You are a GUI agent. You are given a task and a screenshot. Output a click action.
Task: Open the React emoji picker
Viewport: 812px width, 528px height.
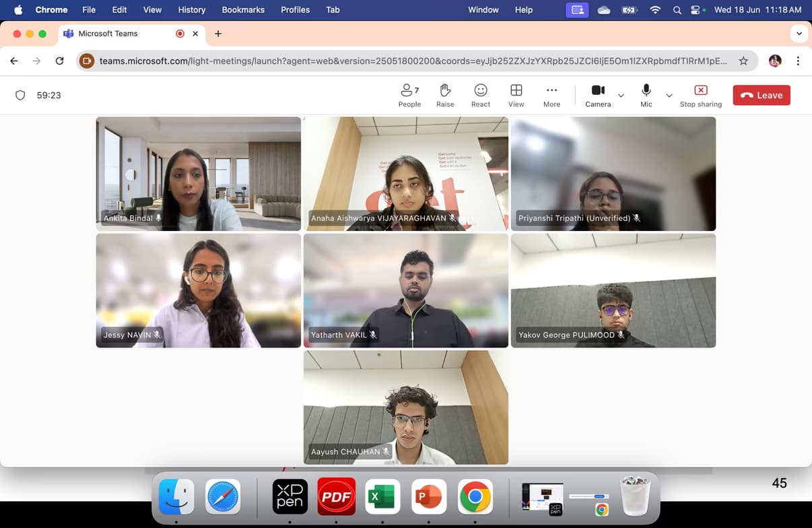[480, 96]
